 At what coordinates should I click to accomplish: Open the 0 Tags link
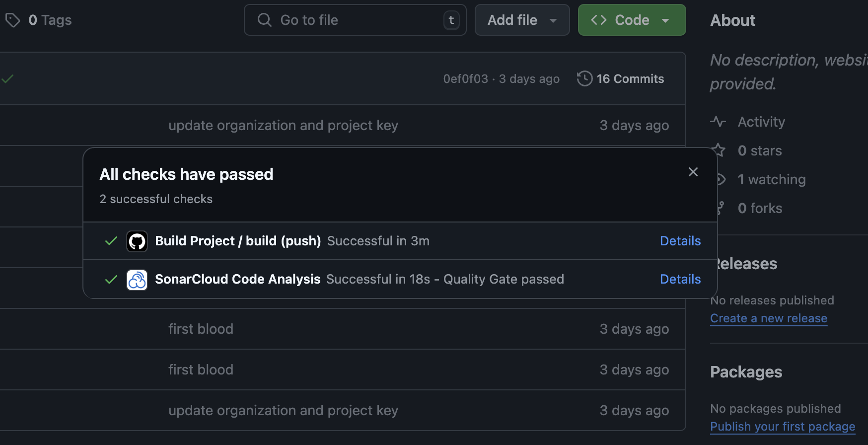point(50,20)
